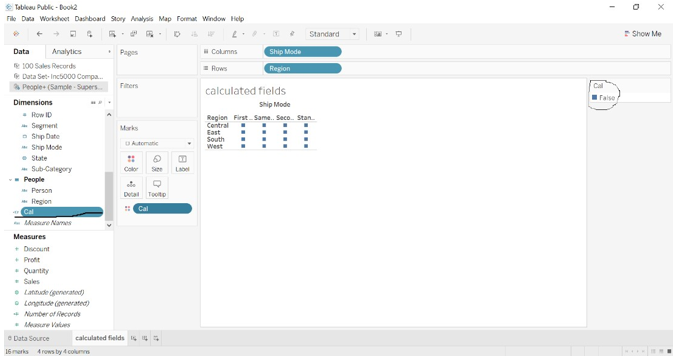Select the Number of Records measure
676x360 pixels.
(52, 314)
